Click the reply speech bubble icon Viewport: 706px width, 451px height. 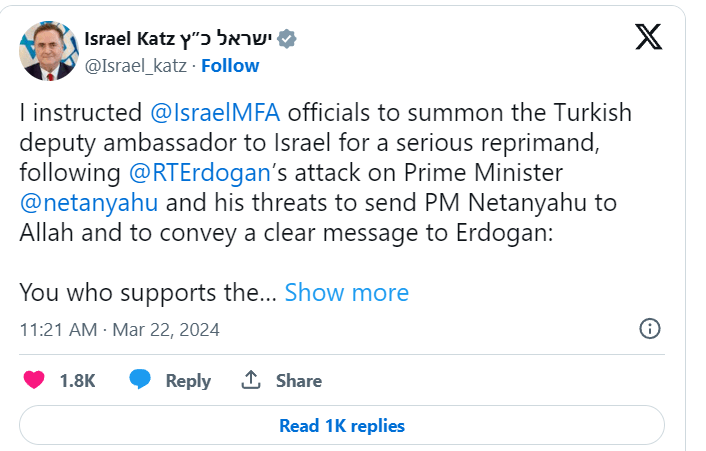140,380
